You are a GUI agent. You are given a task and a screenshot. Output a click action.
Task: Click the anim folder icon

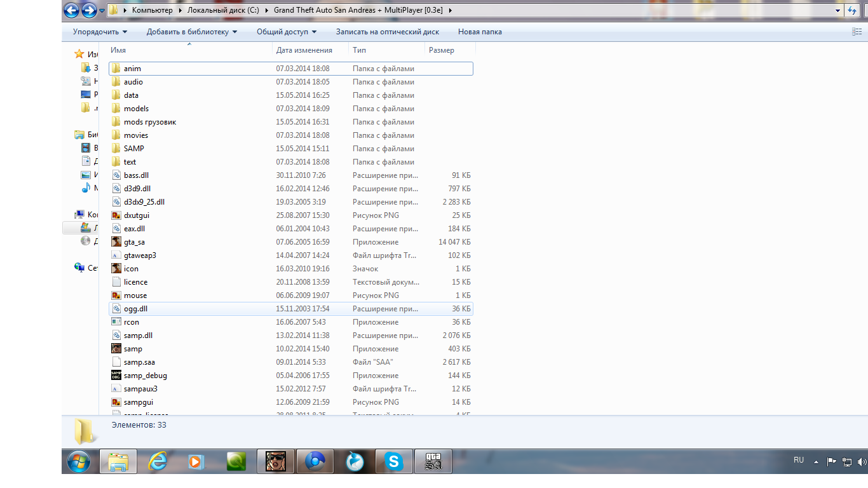pos(116,69)
